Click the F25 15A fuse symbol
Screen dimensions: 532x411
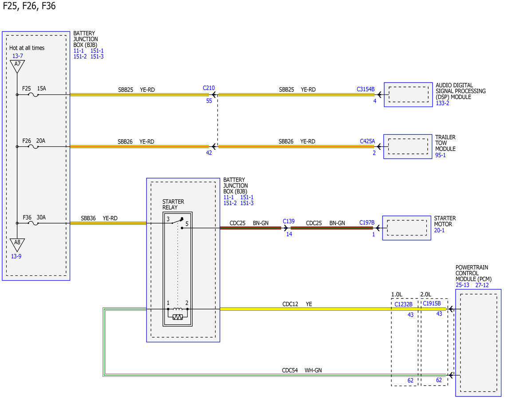click(33, 95)
